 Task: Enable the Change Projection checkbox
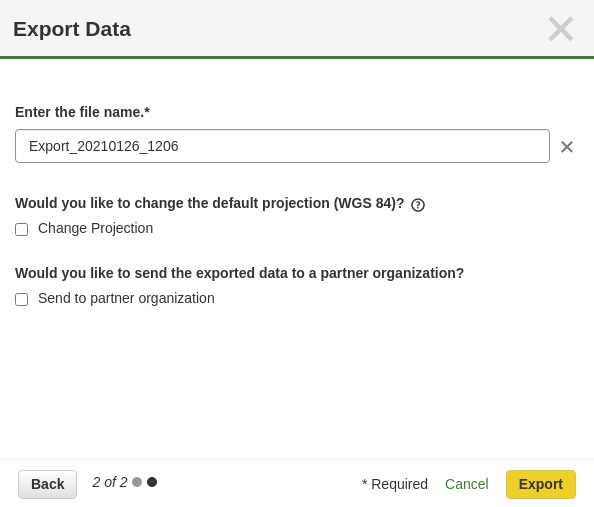[x=22, y=229]
